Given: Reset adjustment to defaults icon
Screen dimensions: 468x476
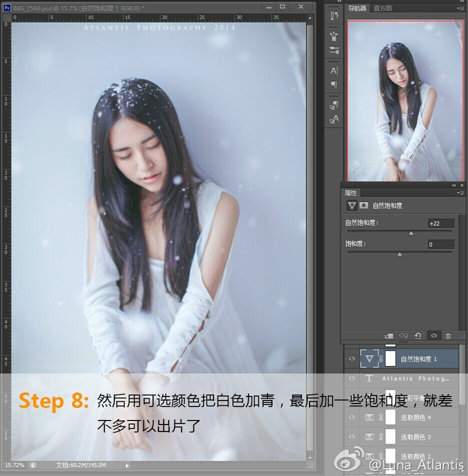Looking at the screenshot, I should coord(418,336).
